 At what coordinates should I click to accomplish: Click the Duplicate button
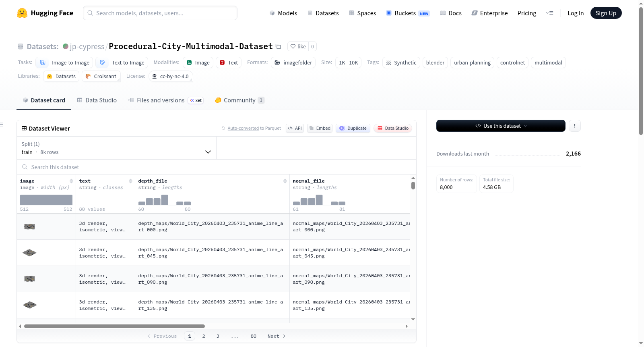pos(353,128)
